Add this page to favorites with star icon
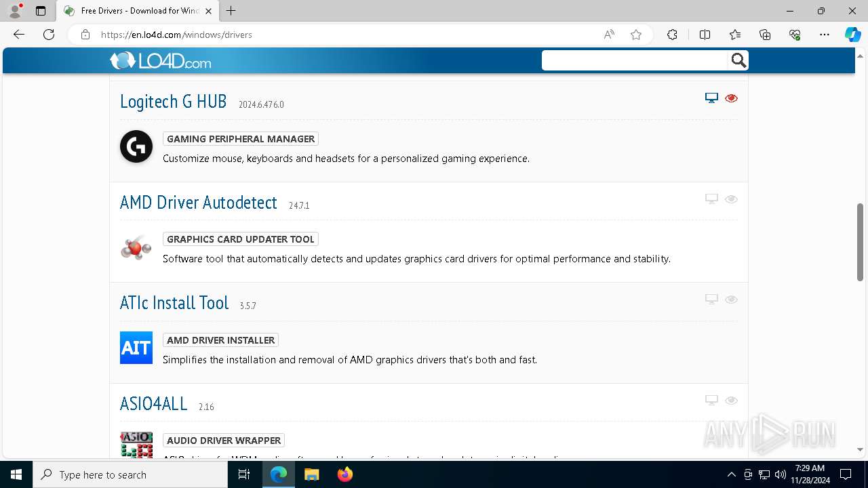Viewport: 868px width, 488px height. click(636, 35)
